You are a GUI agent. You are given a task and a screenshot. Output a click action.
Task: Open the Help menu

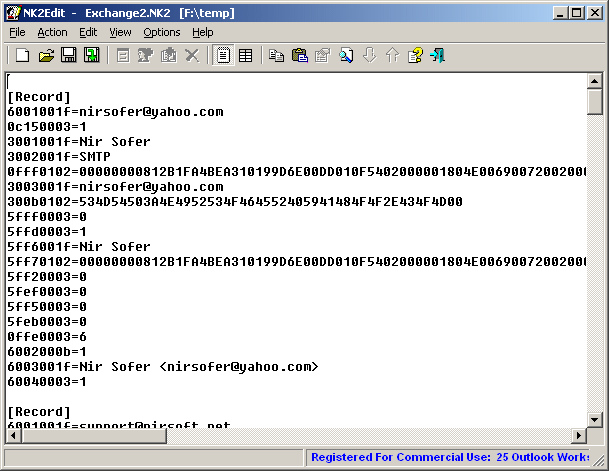pyautogui.click(x=203, y=32)
